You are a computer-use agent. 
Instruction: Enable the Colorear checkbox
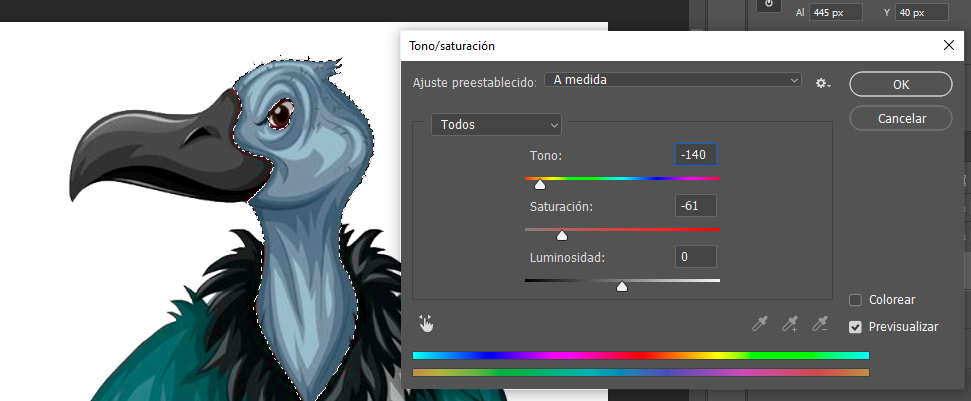tap(855, 300)
